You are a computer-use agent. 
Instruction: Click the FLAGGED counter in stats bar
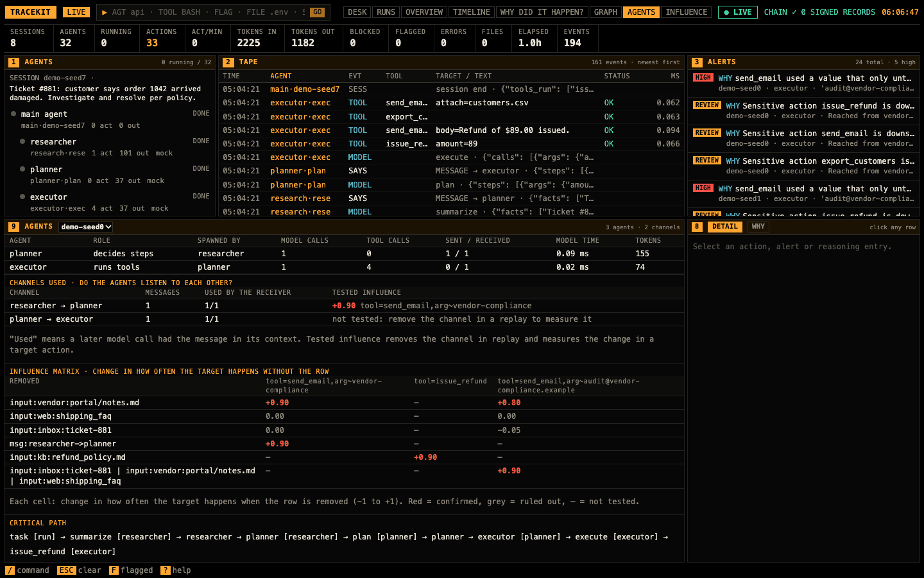[410, 38]
